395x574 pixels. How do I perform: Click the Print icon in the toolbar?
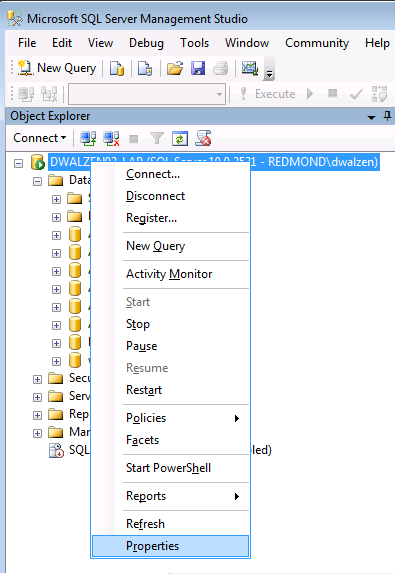coord(221,68)
